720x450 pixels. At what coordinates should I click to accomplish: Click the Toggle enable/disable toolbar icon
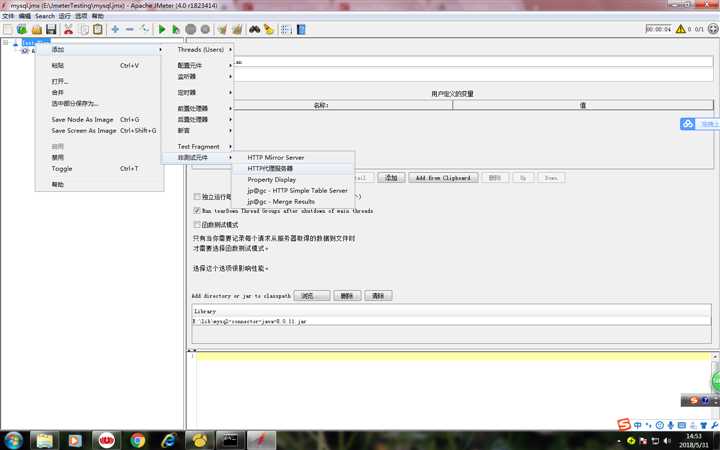[x=145, y=29]
